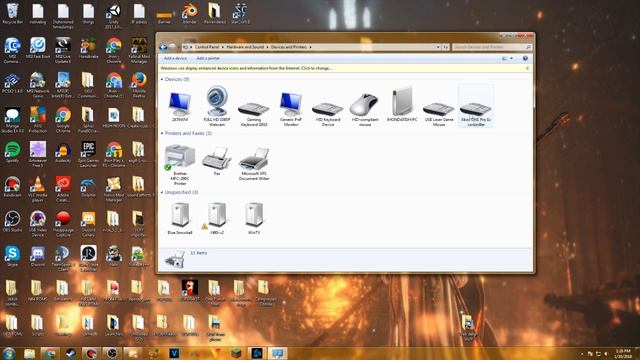
Task: Click Add a printer
Action: pyautogui.click(x=208, y=59)
